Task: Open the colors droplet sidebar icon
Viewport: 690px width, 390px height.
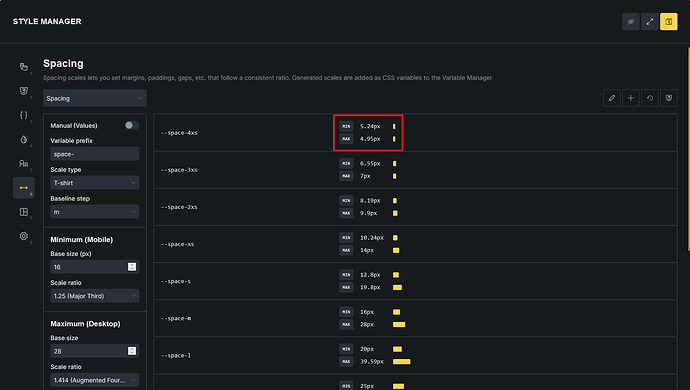Action: 24,140
